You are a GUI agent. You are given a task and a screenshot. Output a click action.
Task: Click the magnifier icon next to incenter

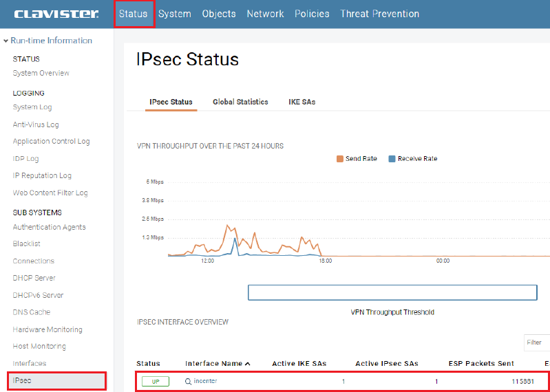(x=189, y=381)
